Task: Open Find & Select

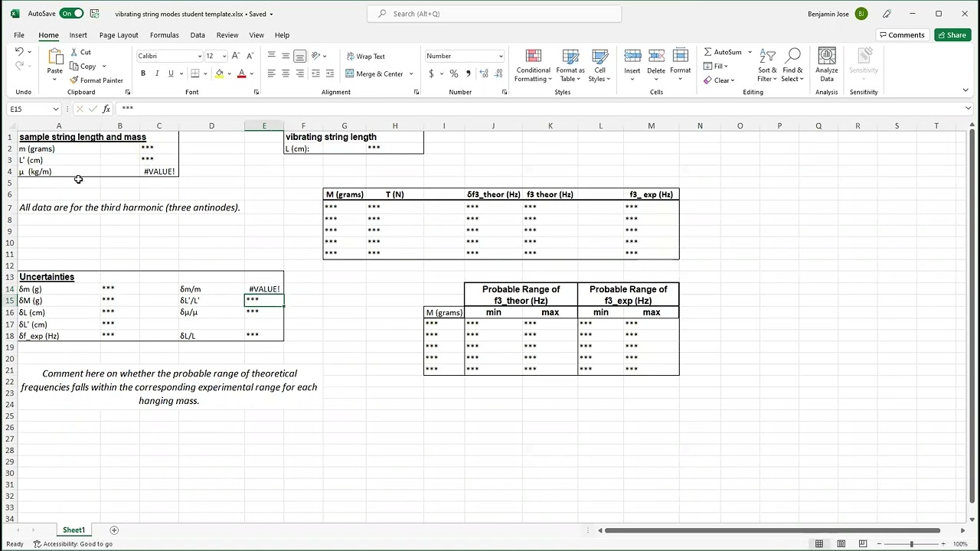Action: (792, 66)
